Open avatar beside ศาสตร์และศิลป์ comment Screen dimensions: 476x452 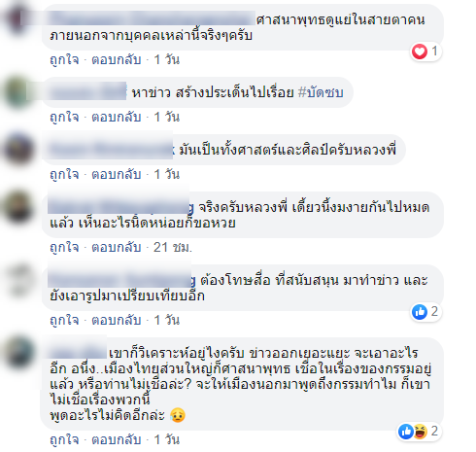click(17, 149)
